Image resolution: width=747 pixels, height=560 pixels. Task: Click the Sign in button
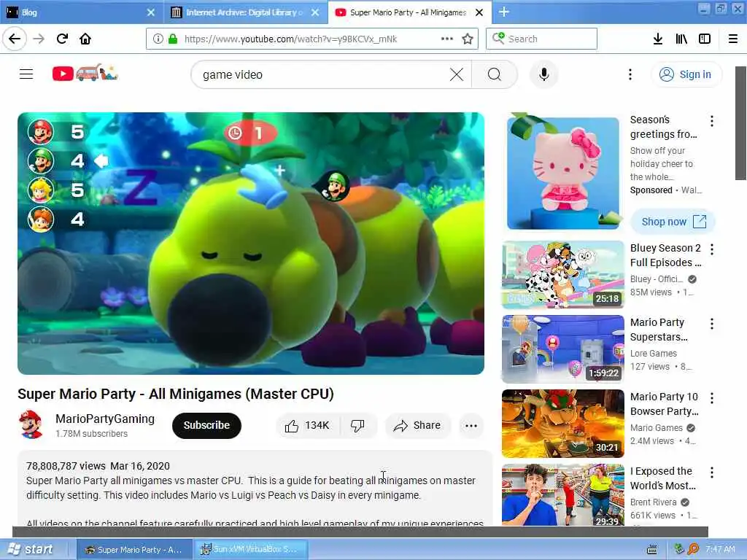[x=686, y=74]
